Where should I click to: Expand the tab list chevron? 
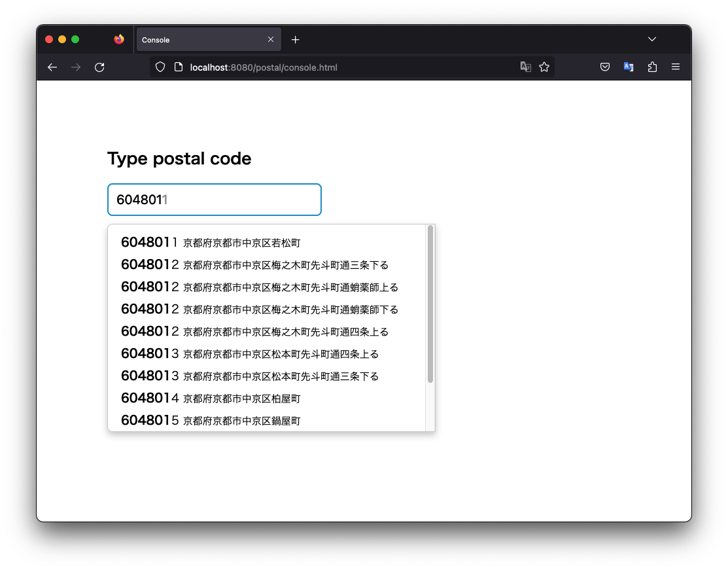pyautogui.click(x=651, y=39)
